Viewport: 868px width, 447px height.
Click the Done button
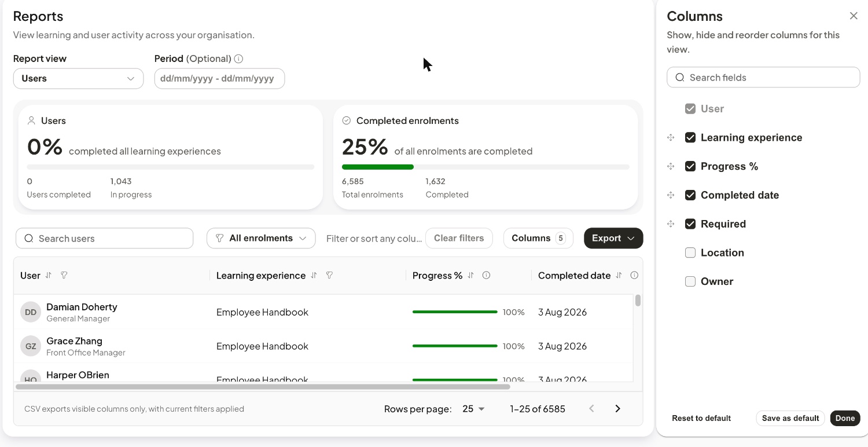click(845, 418)
